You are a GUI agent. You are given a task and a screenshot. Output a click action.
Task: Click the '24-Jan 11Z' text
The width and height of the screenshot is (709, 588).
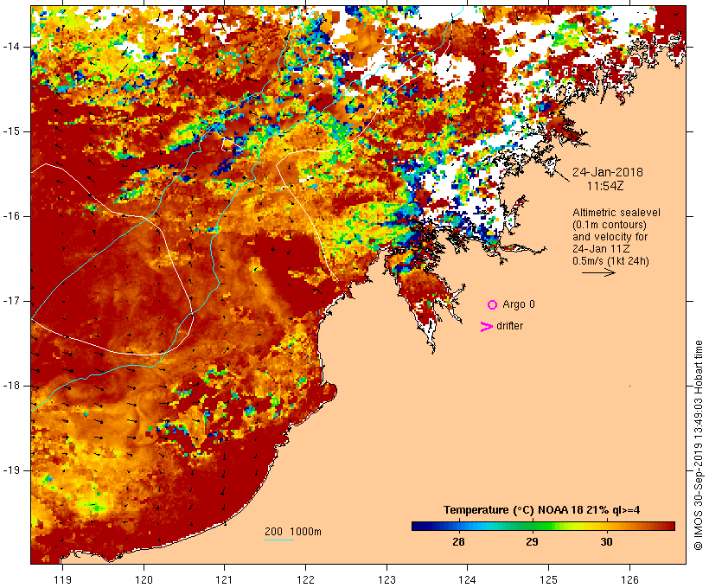click(601, 249)
